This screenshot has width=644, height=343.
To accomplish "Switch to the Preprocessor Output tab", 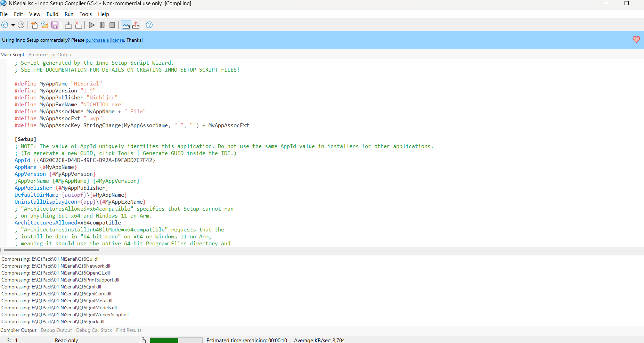I will 51,55.
